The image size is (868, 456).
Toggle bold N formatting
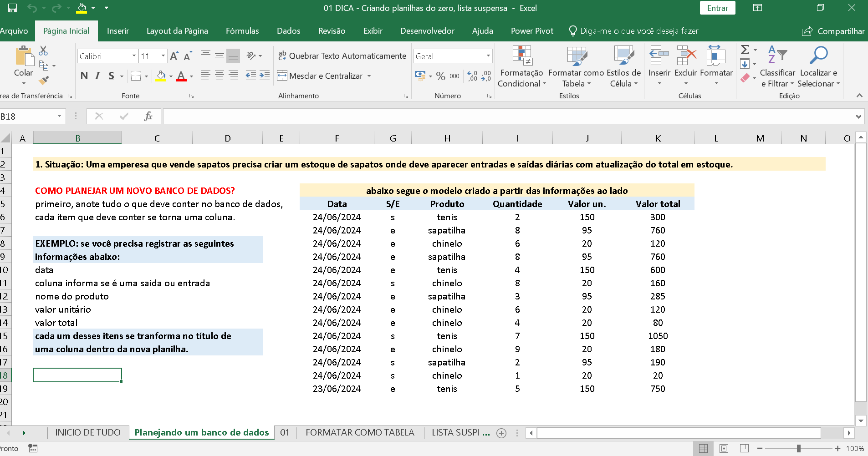click(84, 76)
